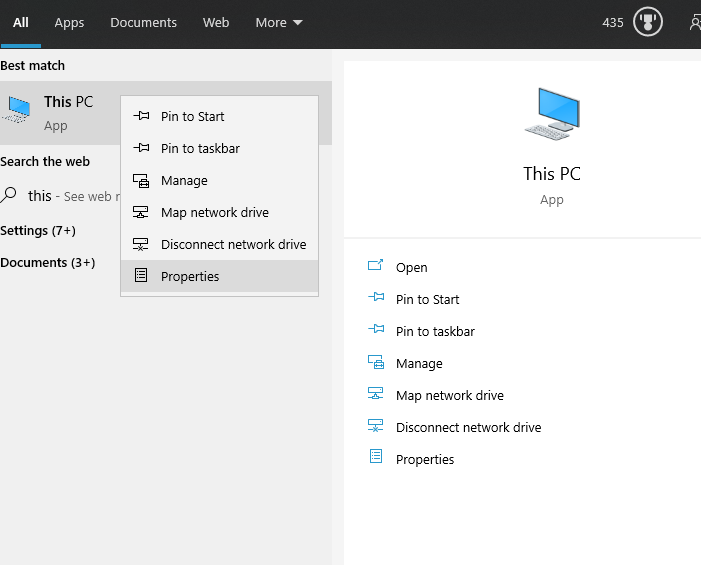The width and height of the screenshot is (701, 565).
Task: Choose Pin to taskbar in context menu
Action: pos(200,148)
